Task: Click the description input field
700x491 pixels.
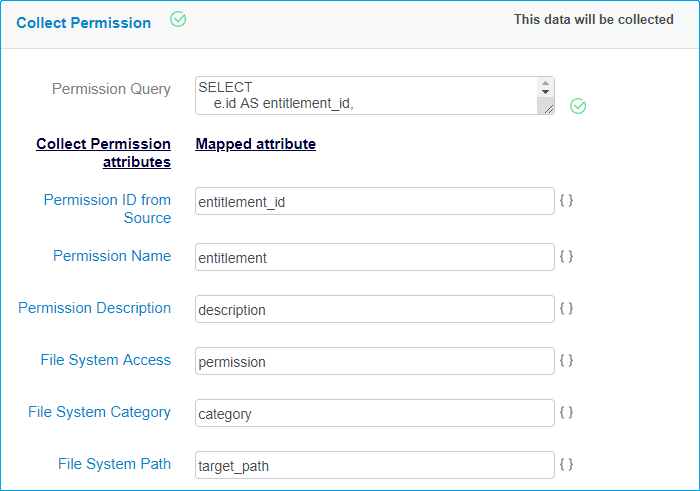Action: click(374, 309)
